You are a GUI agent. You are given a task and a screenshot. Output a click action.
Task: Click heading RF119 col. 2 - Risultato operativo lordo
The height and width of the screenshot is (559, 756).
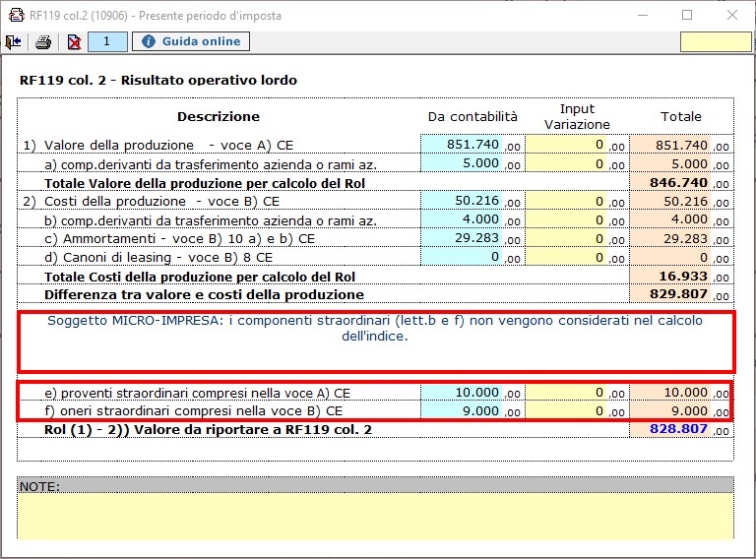click(158, 80)
